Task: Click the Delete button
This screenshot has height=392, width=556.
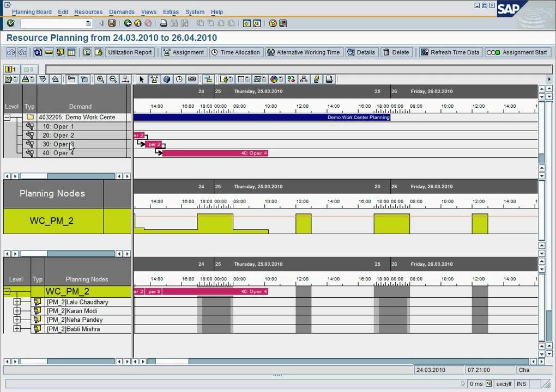Action: pyautogui.click(x=396, y=52)
